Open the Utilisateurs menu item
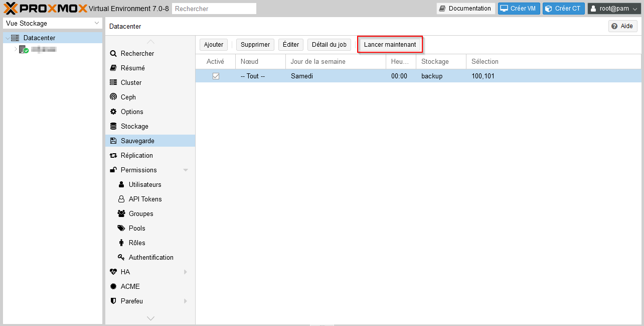The height and width of the screenshot is (326, 644). [x=144, y=184]
